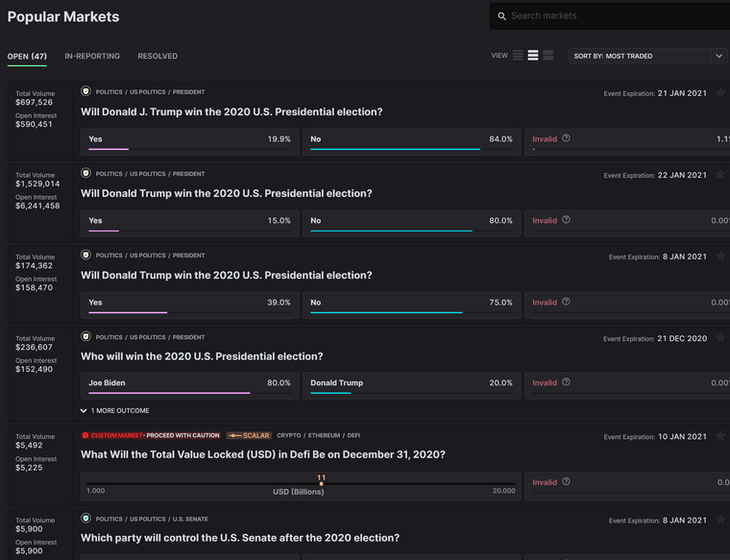Select the Donald Trump 20.0% outcome

411,386
